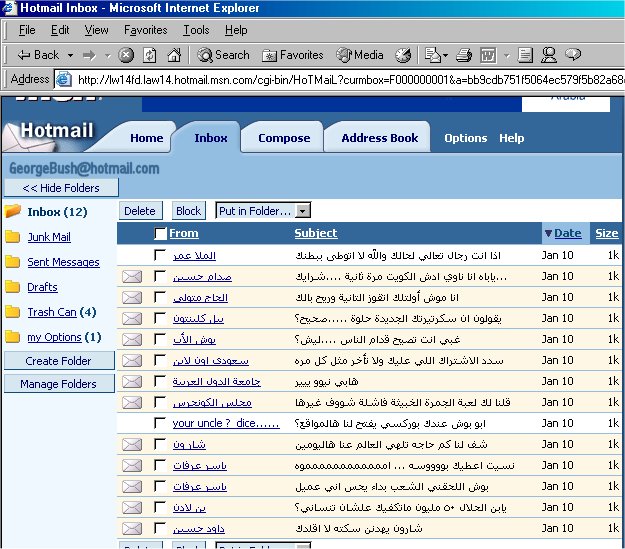Print the page using the printer icon

pos(464,55)
